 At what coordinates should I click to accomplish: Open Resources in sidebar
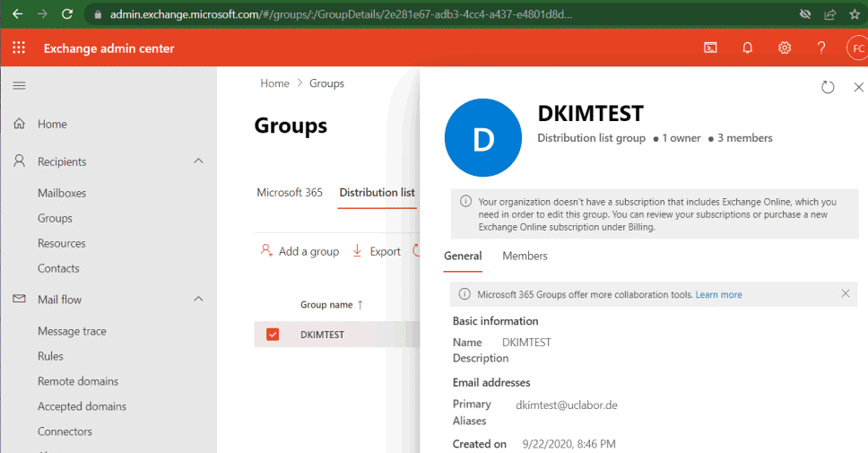(x=62, y=243)
